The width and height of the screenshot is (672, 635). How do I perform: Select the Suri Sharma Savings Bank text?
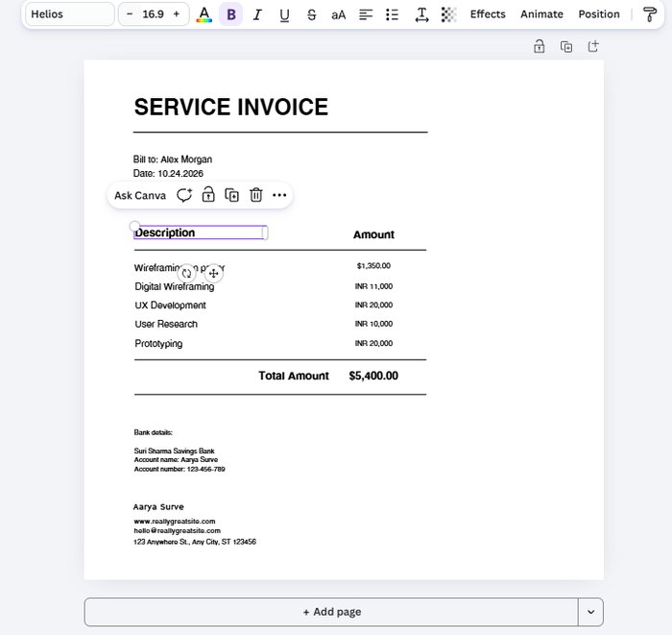coord(174,452)
